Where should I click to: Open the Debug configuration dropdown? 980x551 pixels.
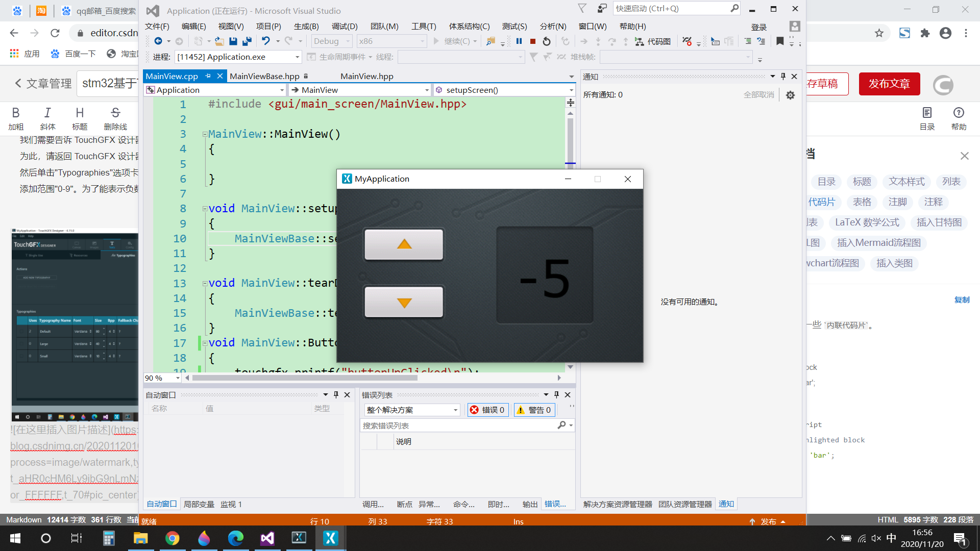coord(332,41)
